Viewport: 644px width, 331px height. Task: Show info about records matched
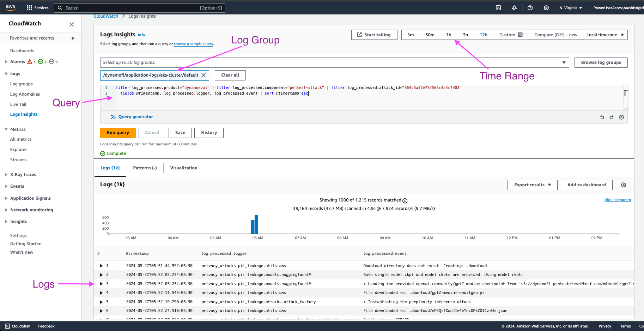(405, 200)
